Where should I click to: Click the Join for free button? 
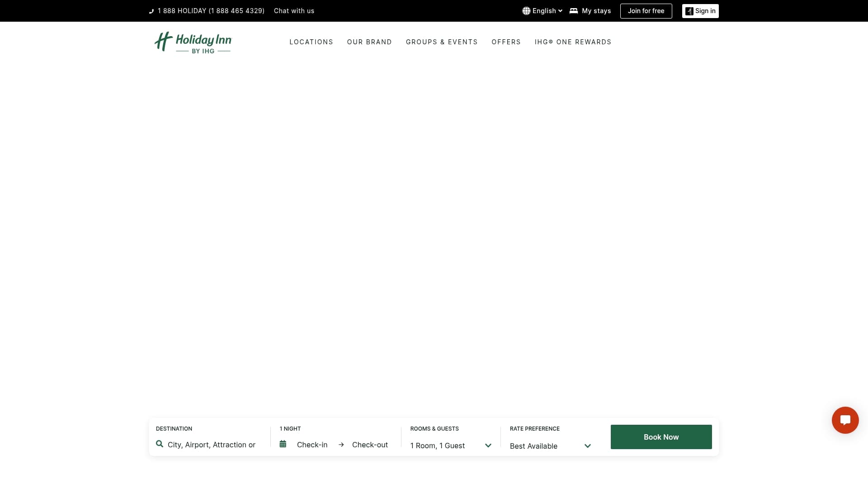click(646, 11)
